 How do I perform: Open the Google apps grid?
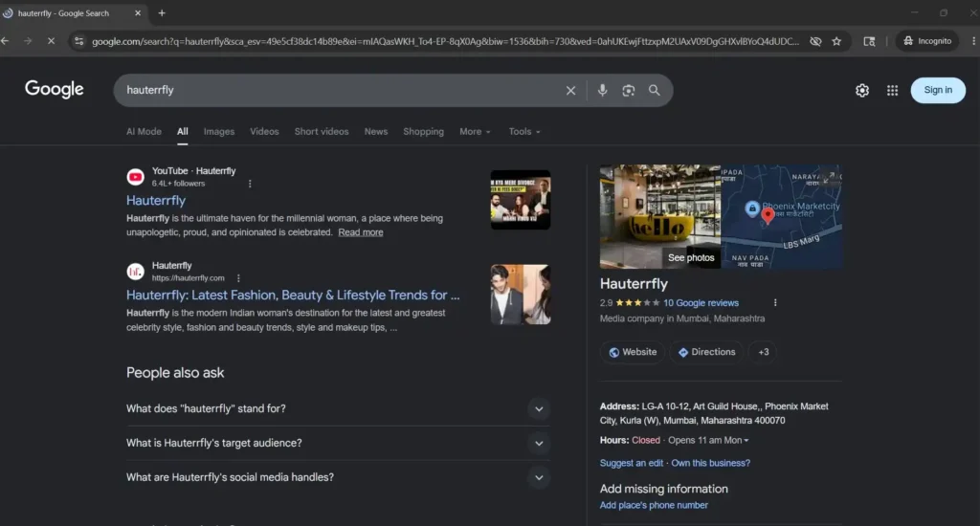click(x=892, y=91)
